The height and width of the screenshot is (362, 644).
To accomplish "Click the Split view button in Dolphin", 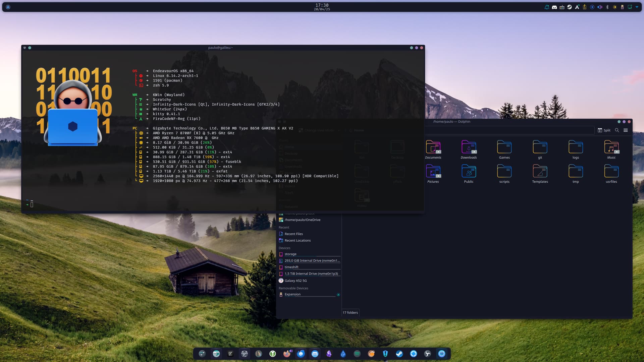I will (604, 130).
